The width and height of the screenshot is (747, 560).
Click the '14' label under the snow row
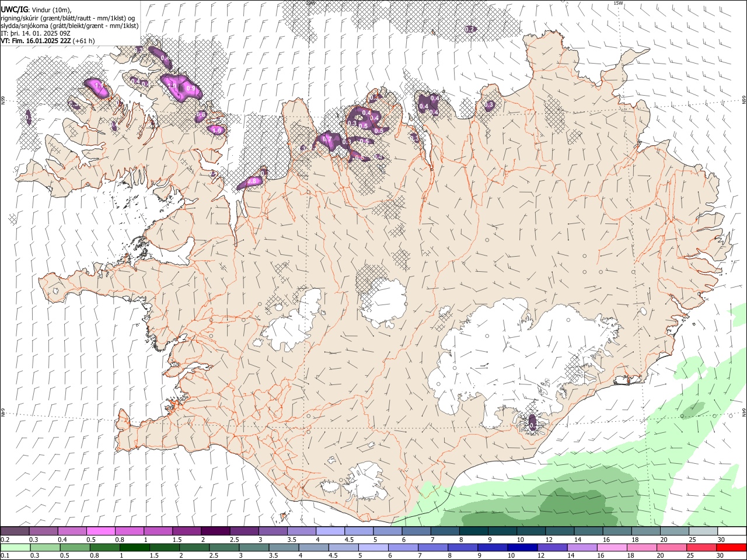click(x=578, y=540)
